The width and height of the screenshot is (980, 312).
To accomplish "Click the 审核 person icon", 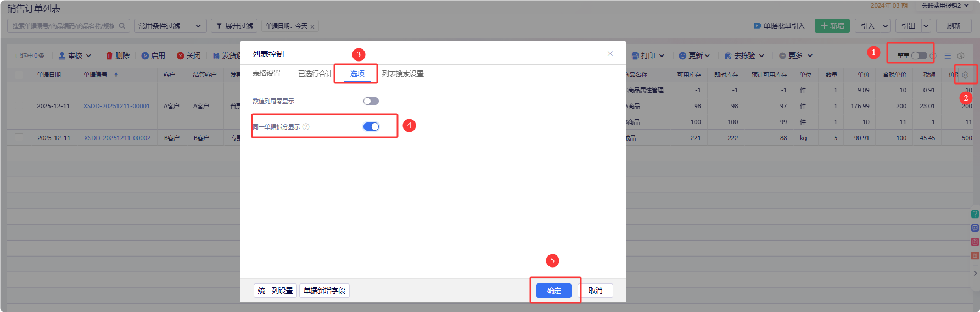I will click(x=62, y=55).
